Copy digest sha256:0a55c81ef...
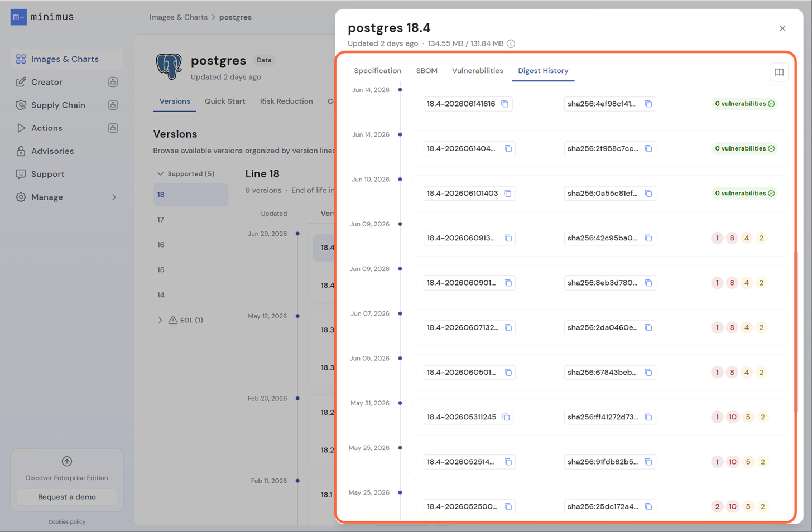Image resolution: width=812 pixels, height=532 pixels. coord(648,194)
